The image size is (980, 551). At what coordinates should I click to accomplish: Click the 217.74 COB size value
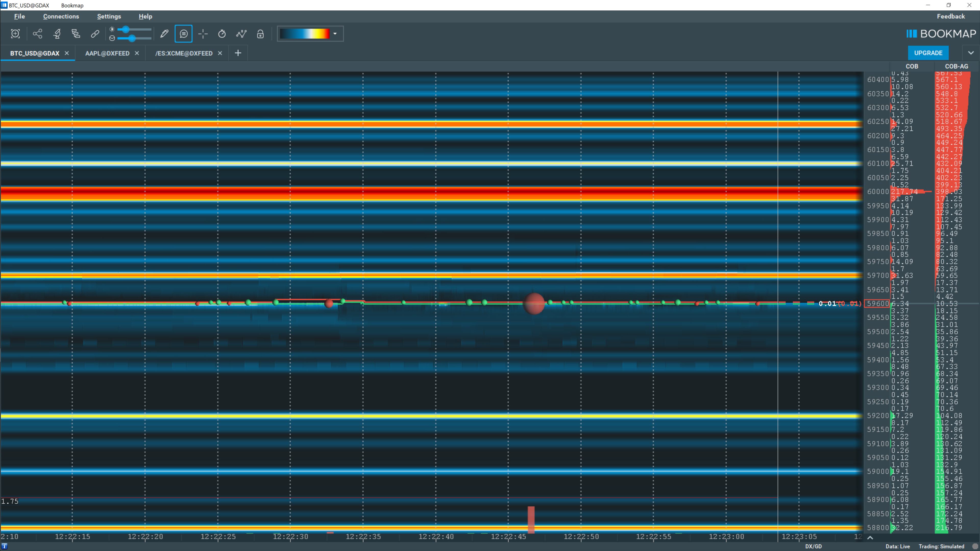pos(904,192)
